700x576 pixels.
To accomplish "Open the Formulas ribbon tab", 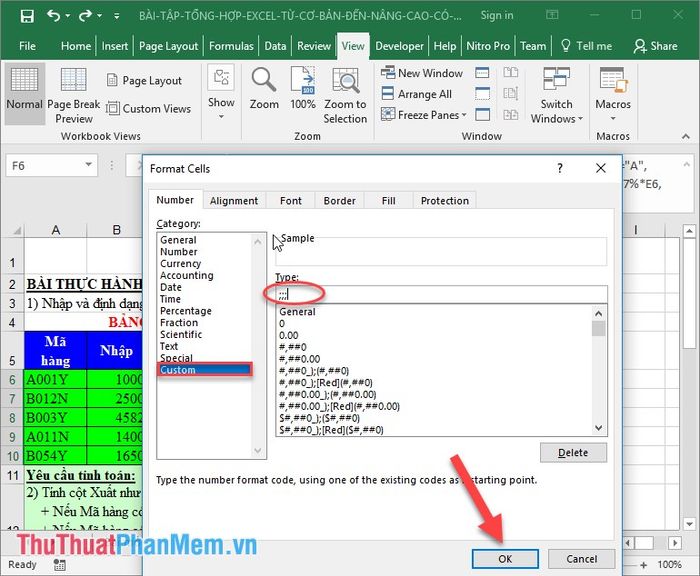I will tap(231, 46).
